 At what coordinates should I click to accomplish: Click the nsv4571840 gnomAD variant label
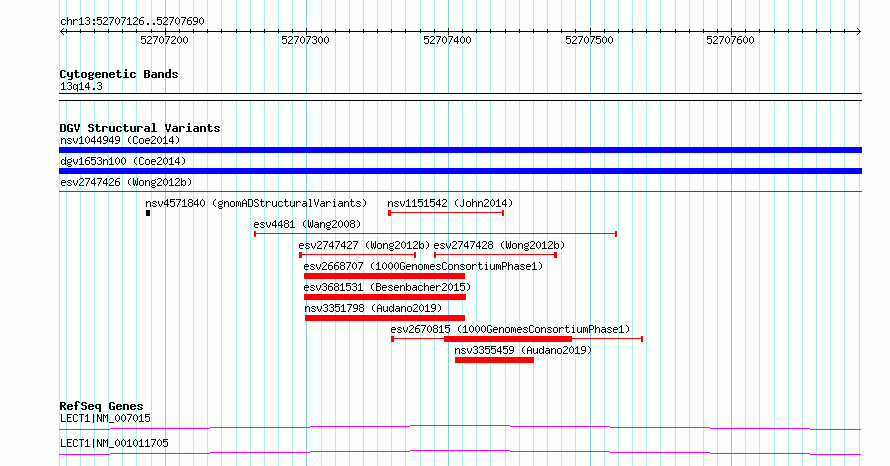click(256, 203)
